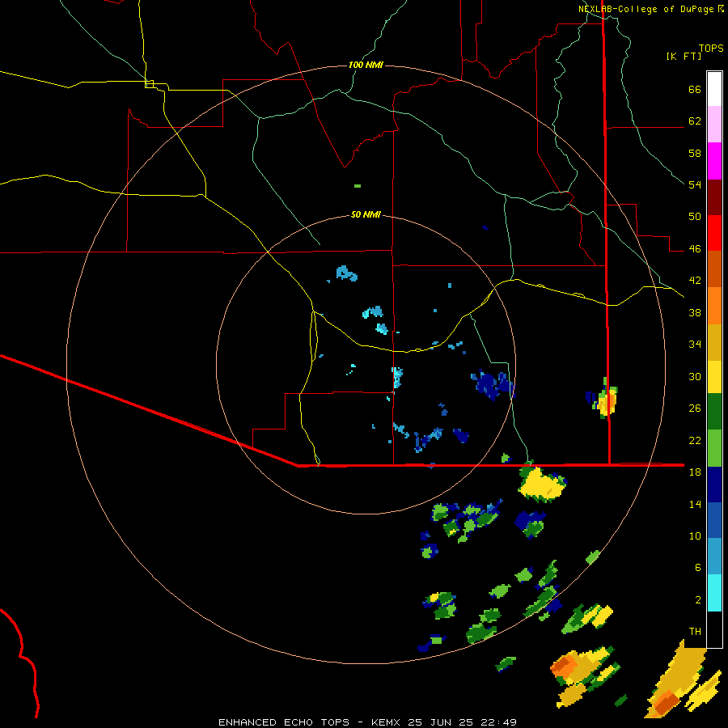This screenshot has height=728, width=728.
Task: Click the light pink 62 kft legend swatch
Action: [714, 124]
